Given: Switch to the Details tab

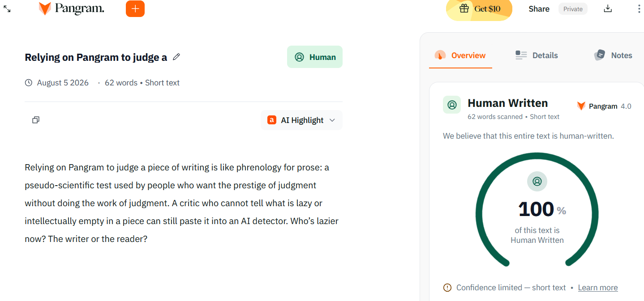Looking at the screenshot, I should (x=537, y=55).
